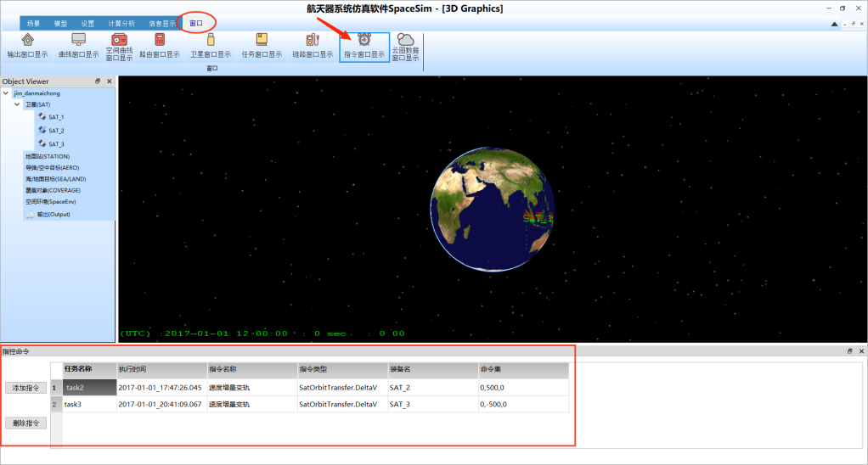The image size is (868, 465).
Task: Toggle the 指令窗口显示 alarm clock icon
Action: pos(364,40)
